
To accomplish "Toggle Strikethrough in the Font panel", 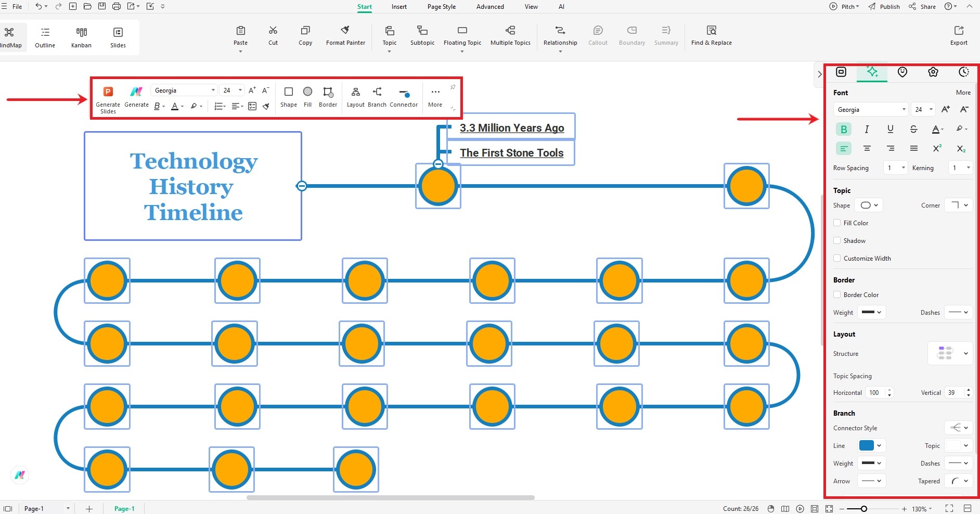I will click(913, 129).
